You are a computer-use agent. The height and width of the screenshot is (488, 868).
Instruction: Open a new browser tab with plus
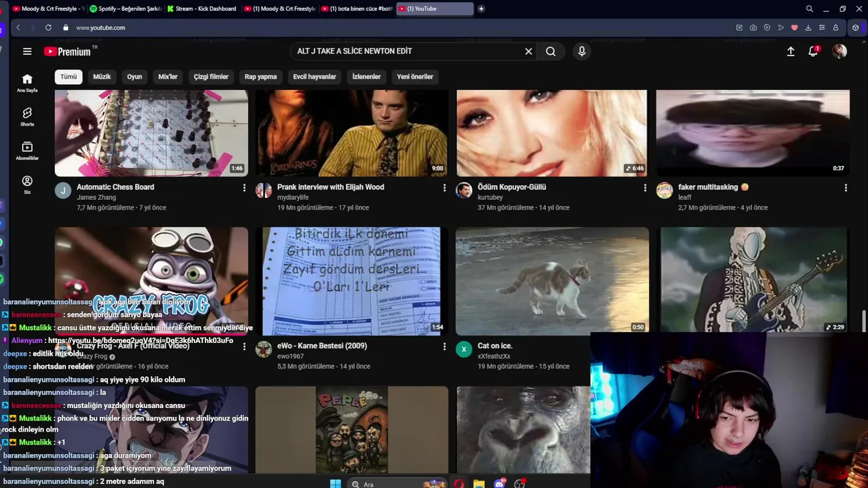(481, 9)
